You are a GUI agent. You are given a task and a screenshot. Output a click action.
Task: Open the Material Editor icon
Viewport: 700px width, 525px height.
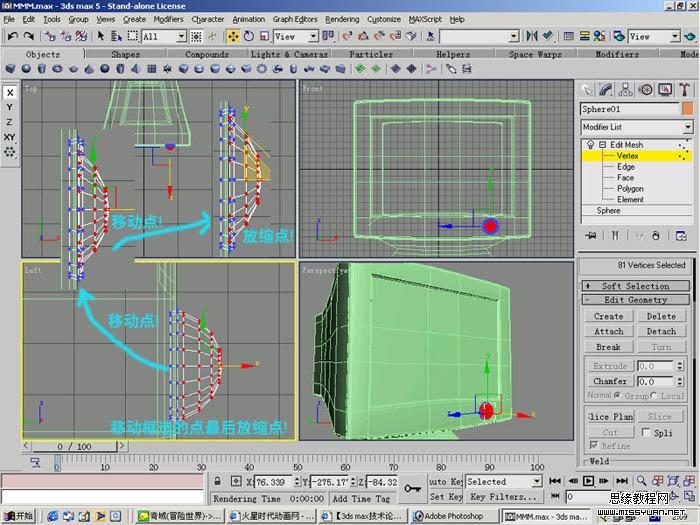600,36
